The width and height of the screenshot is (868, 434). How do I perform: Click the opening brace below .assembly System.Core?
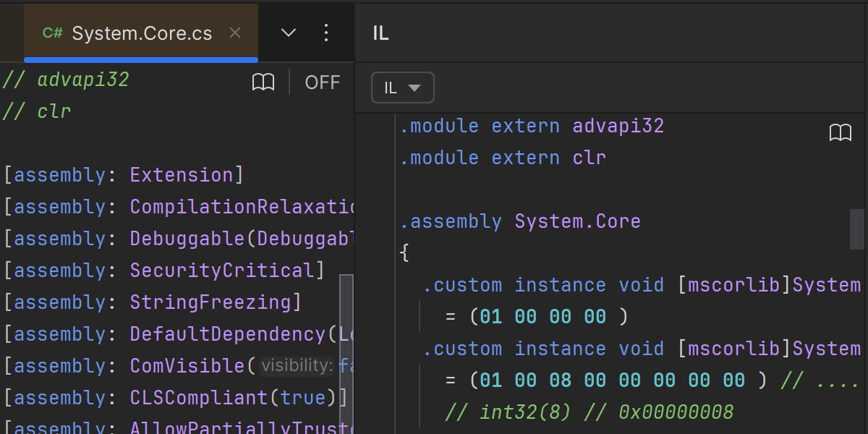[404, 253]
